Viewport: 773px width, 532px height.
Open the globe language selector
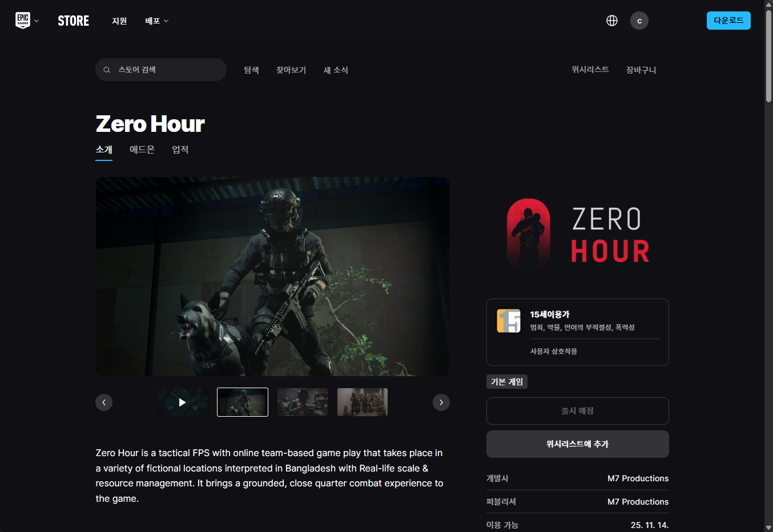[612, 21]
